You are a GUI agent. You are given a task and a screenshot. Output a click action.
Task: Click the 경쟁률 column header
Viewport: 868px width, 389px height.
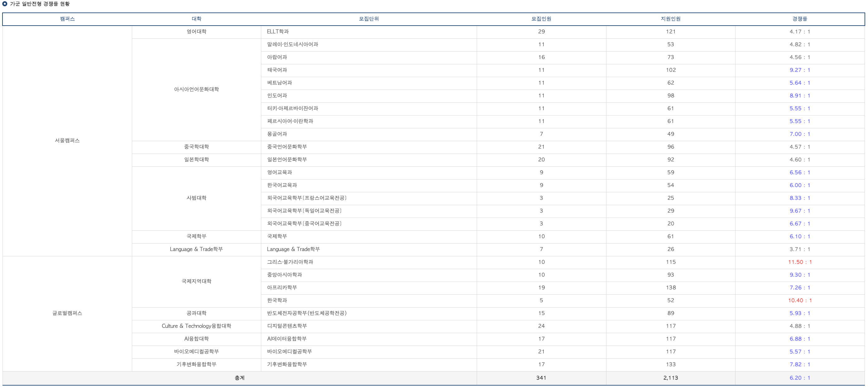pos(800,19)
